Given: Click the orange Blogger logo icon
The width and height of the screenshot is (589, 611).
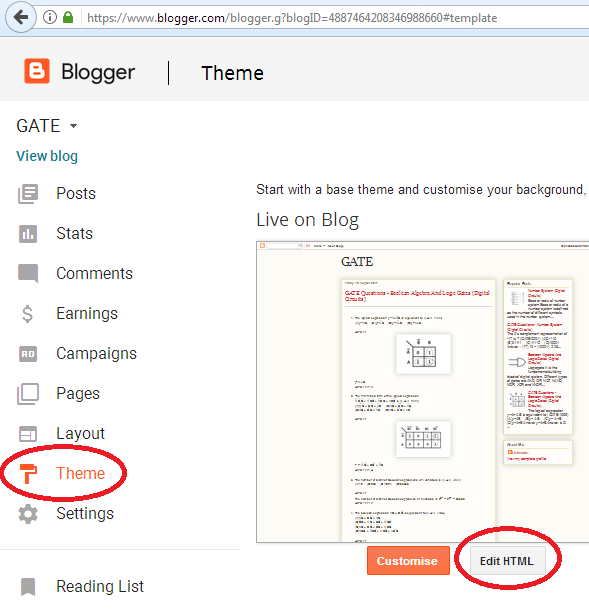Looking at the screenshot, I should tap(37, 71).
